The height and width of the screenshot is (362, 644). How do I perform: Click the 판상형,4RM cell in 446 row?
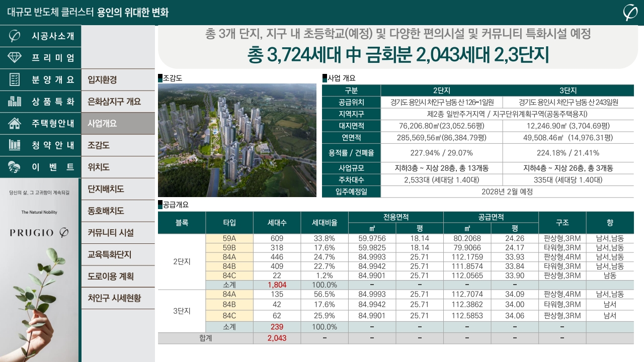point(562,257)
